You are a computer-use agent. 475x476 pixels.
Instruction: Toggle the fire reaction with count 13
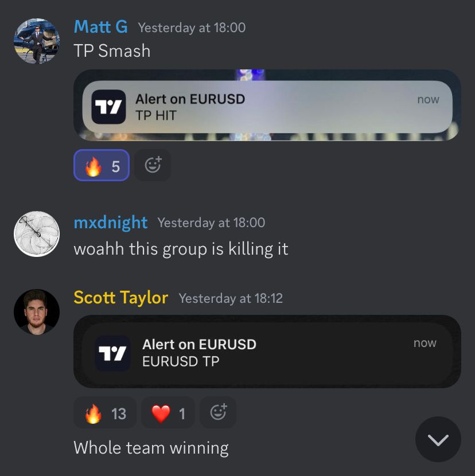pos(105,412)
